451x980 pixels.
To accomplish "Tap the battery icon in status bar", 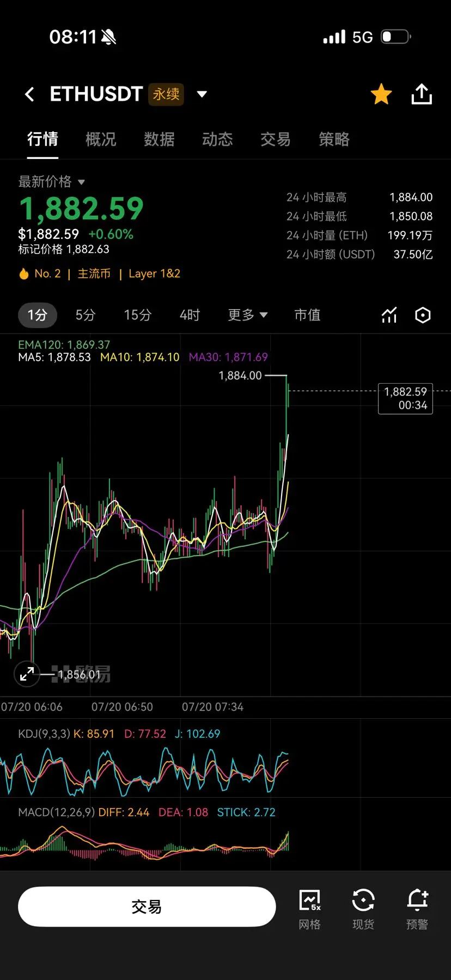I will (x=395, y=37).
